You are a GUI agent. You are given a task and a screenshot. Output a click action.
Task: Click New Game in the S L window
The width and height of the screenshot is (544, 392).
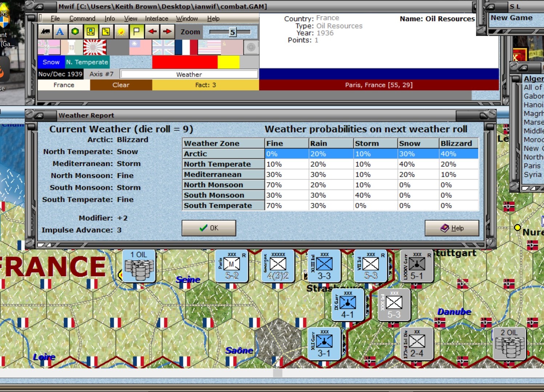click(512, 18)
